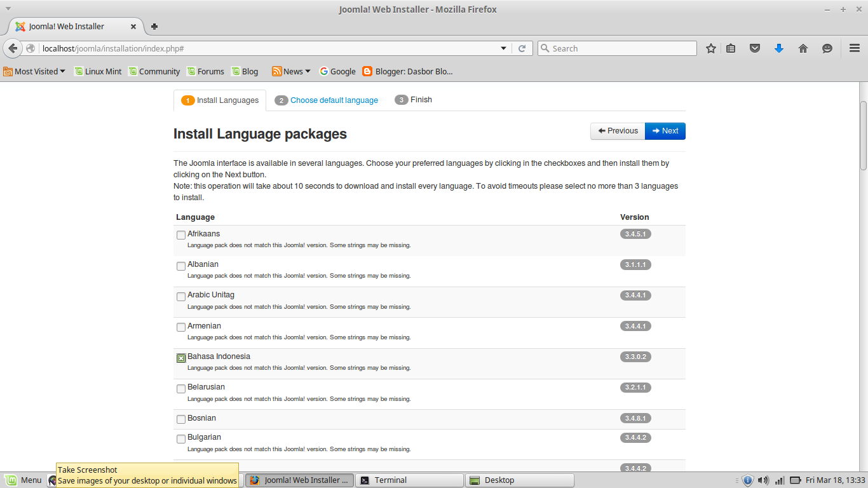Image resolution: width=868 pixels, height=488 pixels.
Task: Open the Hello chat smiley icon
Action: click(x=827, y=48)
